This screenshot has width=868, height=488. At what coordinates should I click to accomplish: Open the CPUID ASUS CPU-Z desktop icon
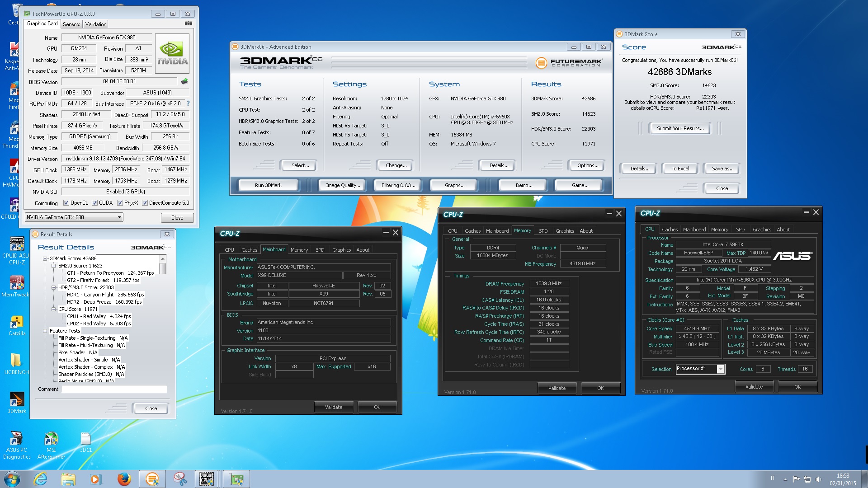16,251
